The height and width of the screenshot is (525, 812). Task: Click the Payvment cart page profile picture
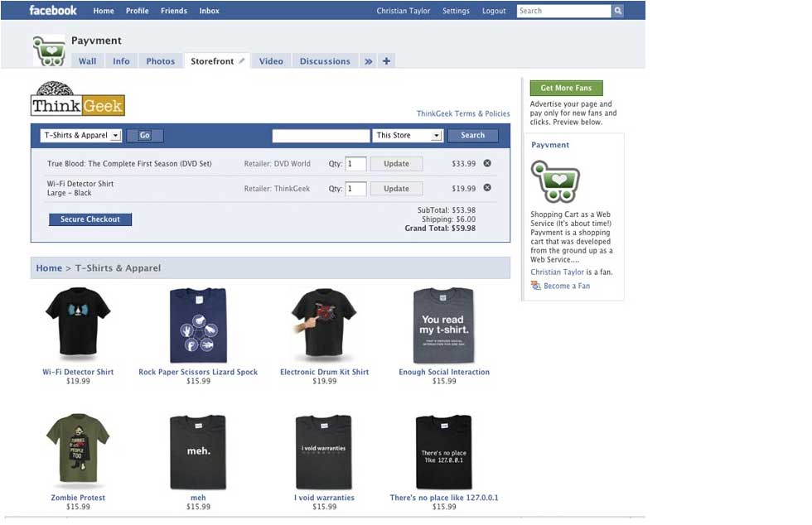[49, 51]
